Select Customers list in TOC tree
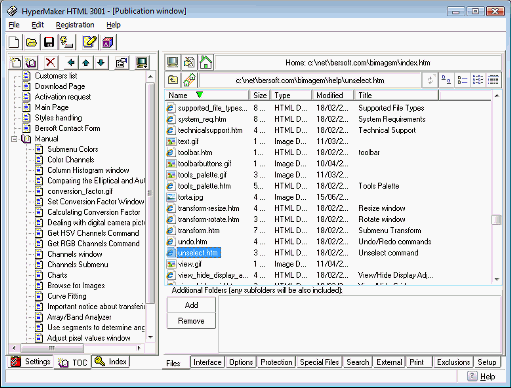 [x=56, y=76]
